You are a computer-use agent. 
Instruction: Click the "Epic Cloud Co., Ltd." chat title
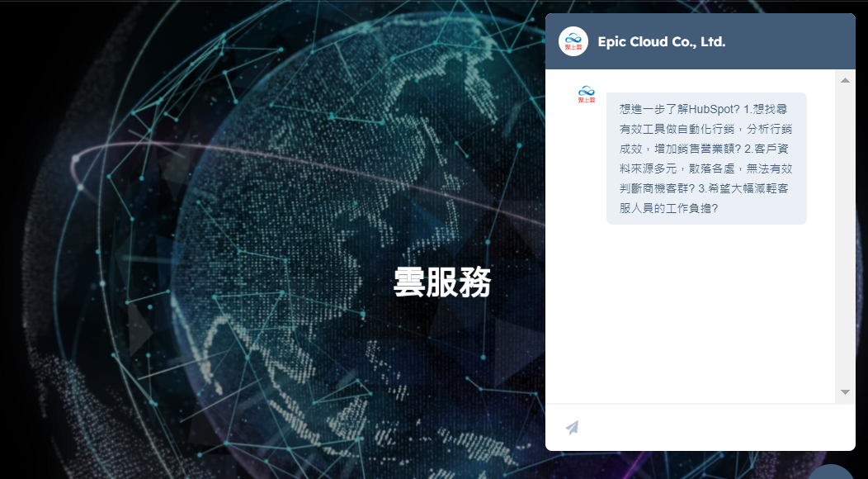point(662,41)
